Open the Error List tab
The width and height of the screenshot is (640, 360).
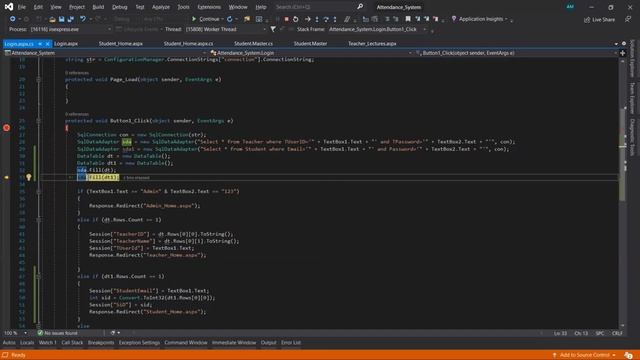point(291,343)
